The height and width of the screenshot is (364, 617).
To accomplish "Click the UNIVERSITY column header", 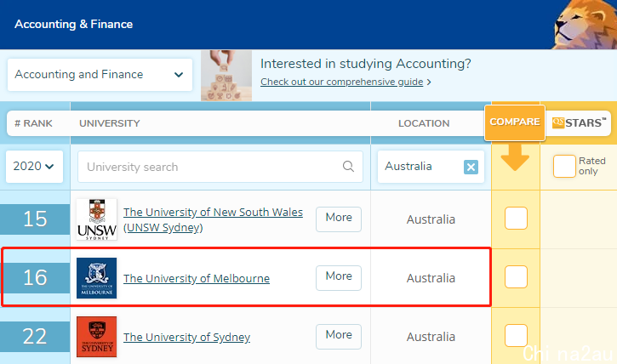I will pyautogui.click(x=110, y=123).
